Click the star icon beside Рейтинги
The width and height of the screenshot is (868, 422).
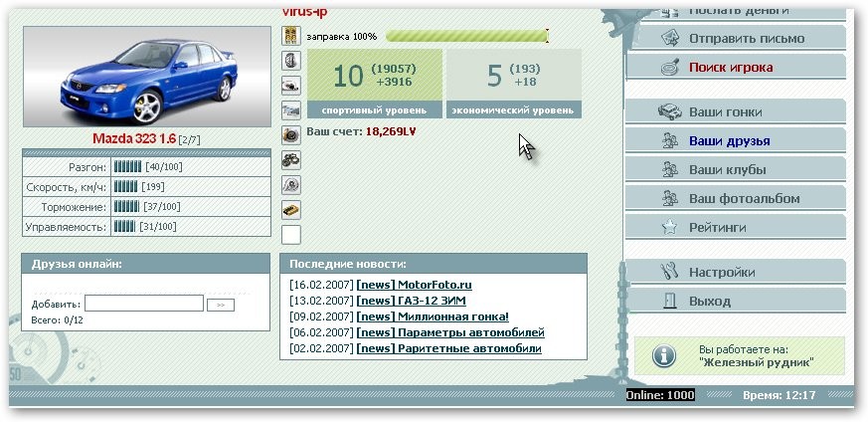[x=670, y=227]
